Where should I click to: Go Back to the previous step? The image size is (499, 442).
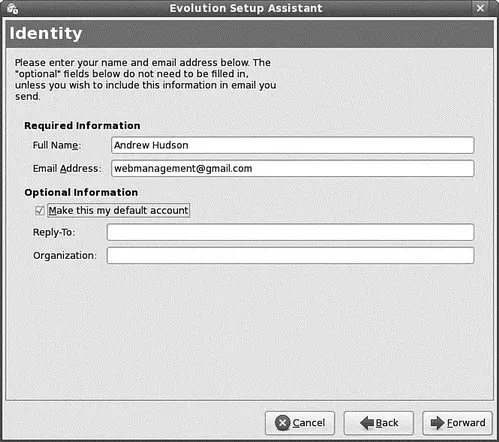[379, 423]
